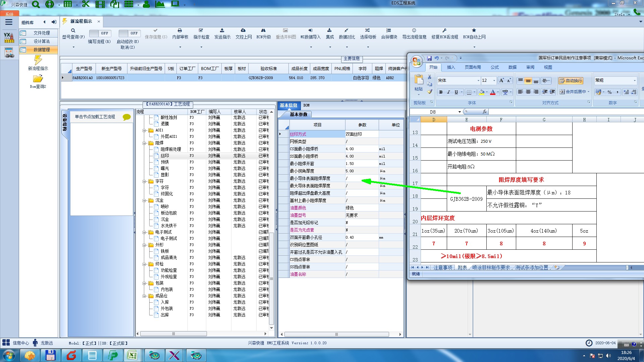
Task: Click Excel's bold formatting button
Action: 441,92
